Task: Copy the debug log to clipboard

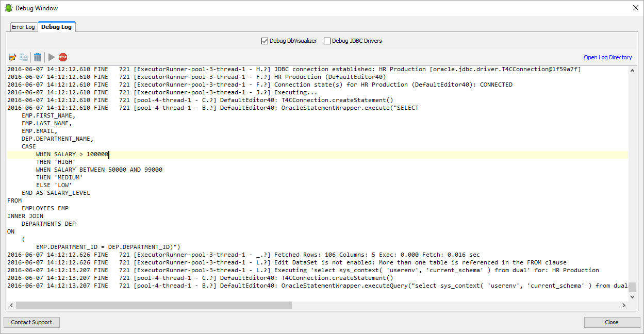Action: click(24, 57)
